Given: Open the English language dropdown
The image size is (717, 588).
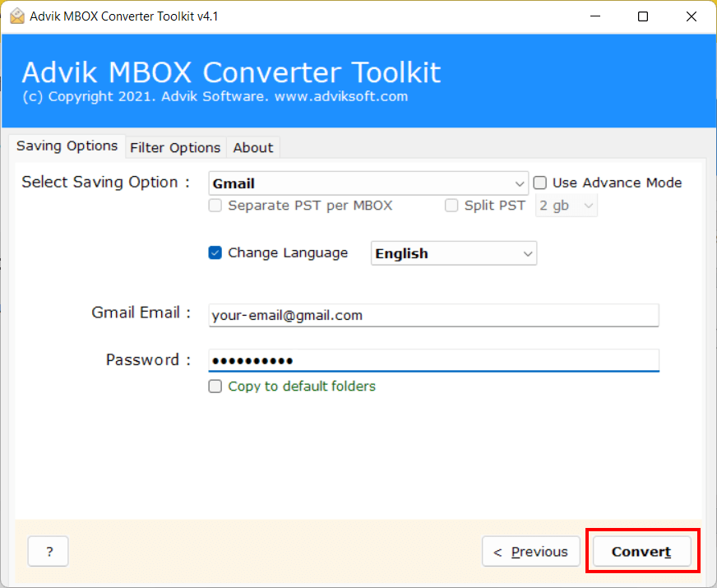Looking at the screenshot, I should click(529, 253).
